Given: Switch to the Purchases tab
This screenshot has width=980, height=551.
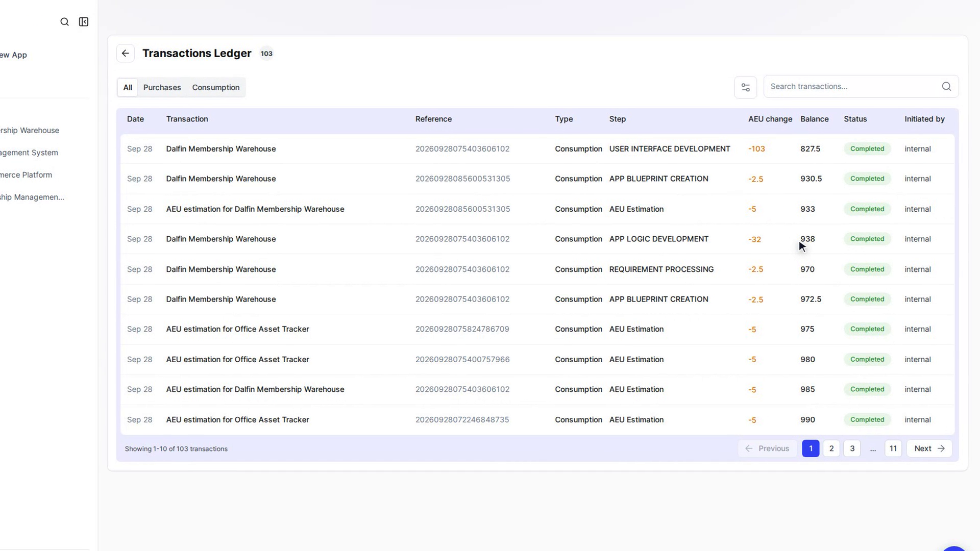Looking at the screenshot, I should click(x=162, y=88).
